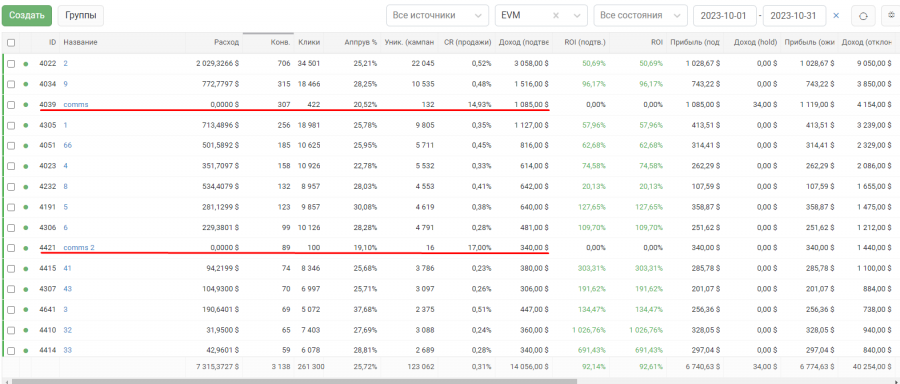Click green status dot for campaign 4306
Screen dimensions: 900x384
(25, 228)
